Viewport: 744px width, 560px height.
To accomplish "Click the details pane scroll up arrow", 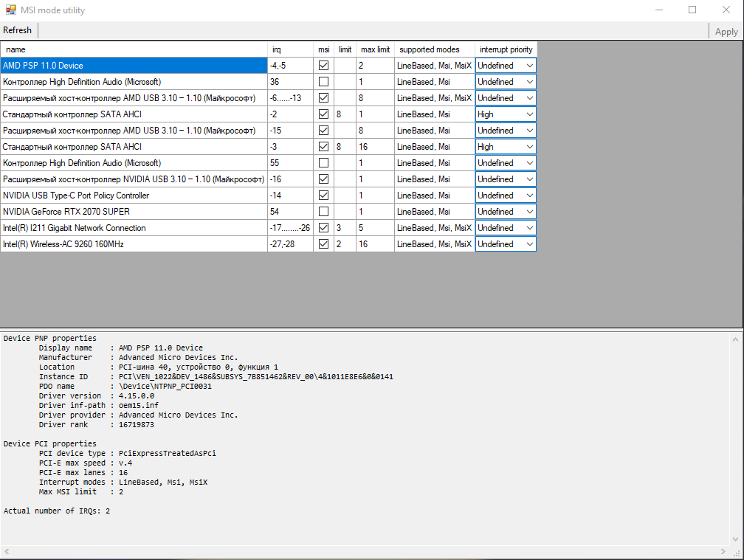I will click(735, 339).
